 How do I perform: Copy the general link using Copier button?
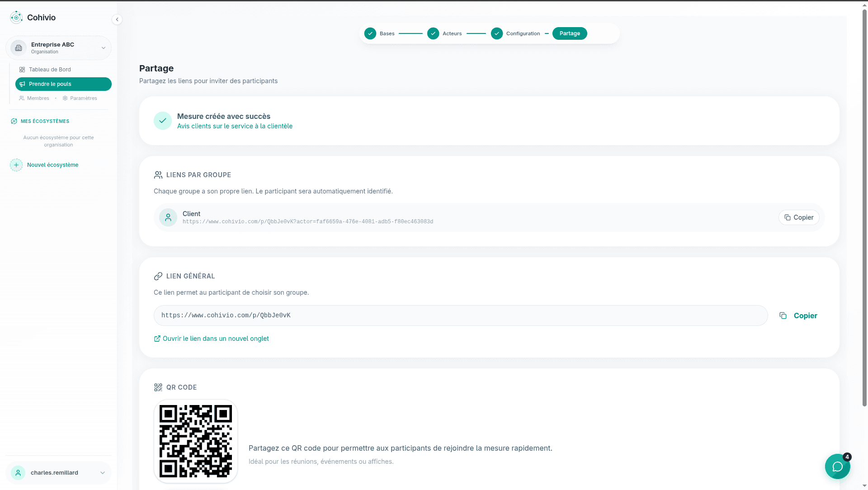pyautogui.click(x=798, y=316)
